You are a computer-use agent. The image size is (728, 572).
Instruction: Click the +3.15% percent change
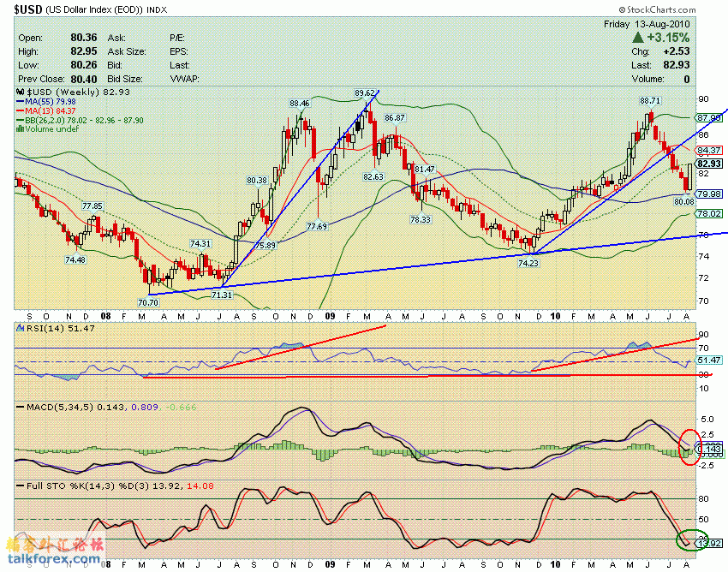tap(668, 38)
